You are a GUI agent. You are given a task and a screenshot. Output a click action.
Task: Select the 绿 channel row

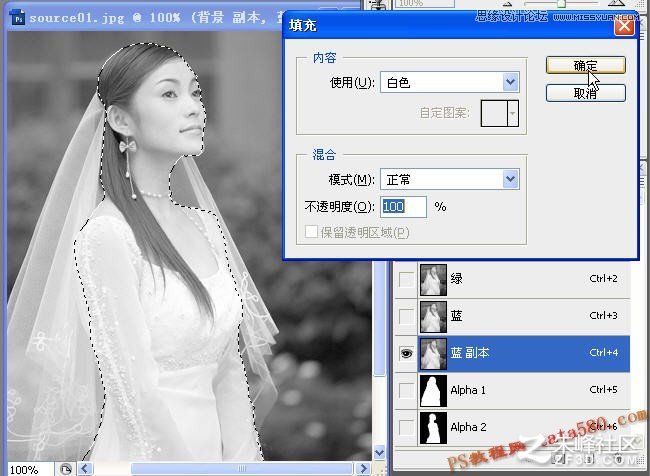pyautogui.click(x=512, y=279)
